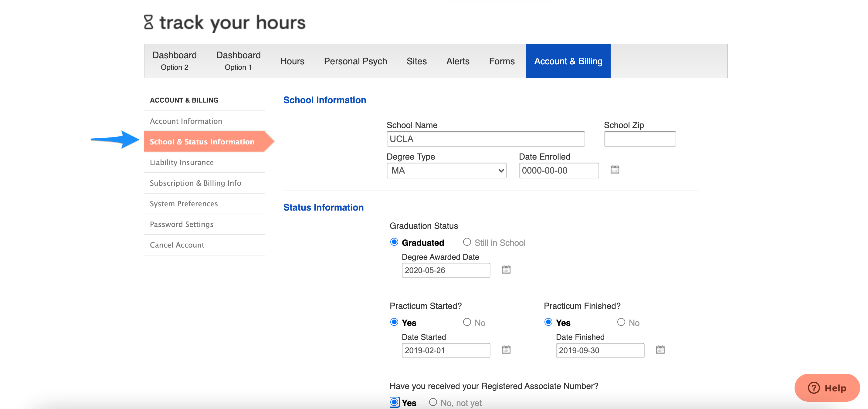Select No, not yet for Associate Number

point(433,402)
